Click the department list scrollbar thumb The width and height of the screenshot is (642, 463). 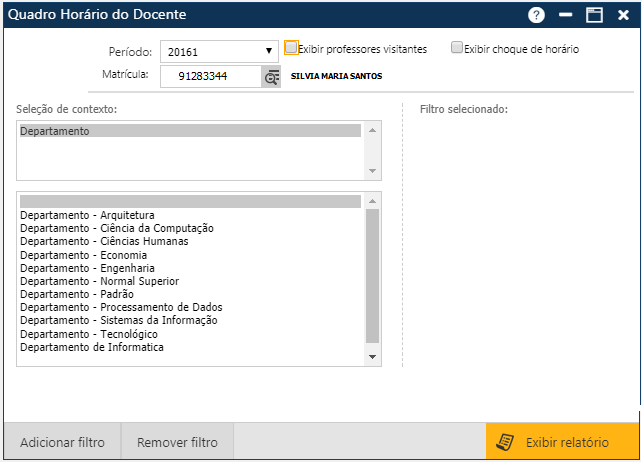click(x=372, y=276)
